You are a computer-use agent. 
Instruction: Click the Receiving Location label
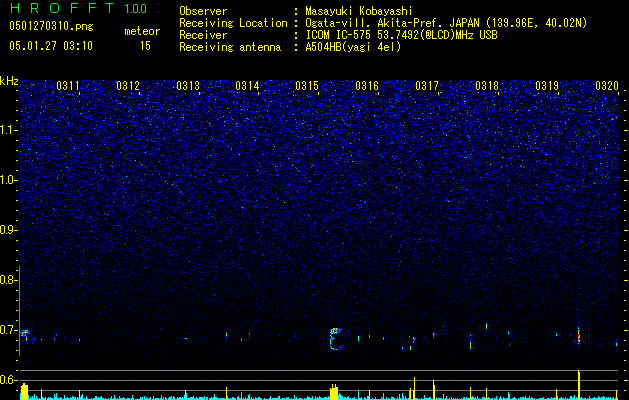click(x=233, y=23)
